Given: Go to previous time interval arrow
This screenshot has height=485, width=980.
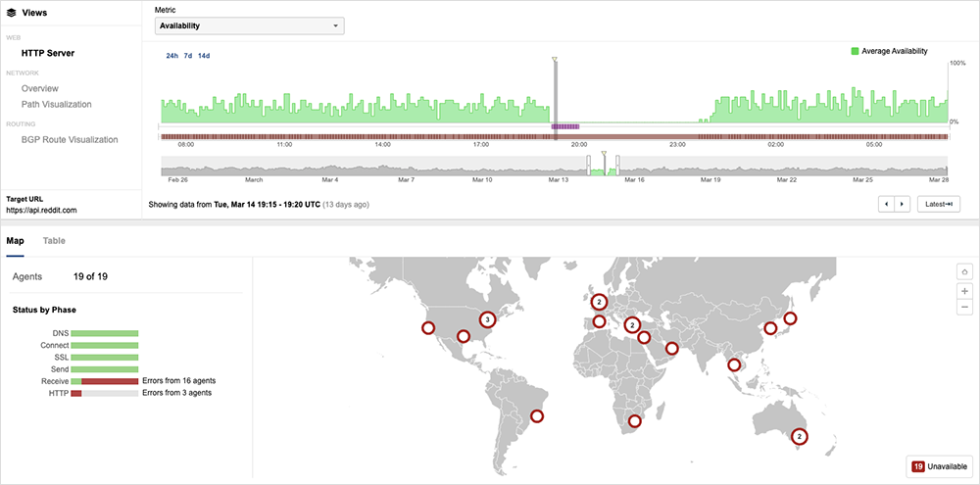Looking at the screenshot, I should pos(887,204).
